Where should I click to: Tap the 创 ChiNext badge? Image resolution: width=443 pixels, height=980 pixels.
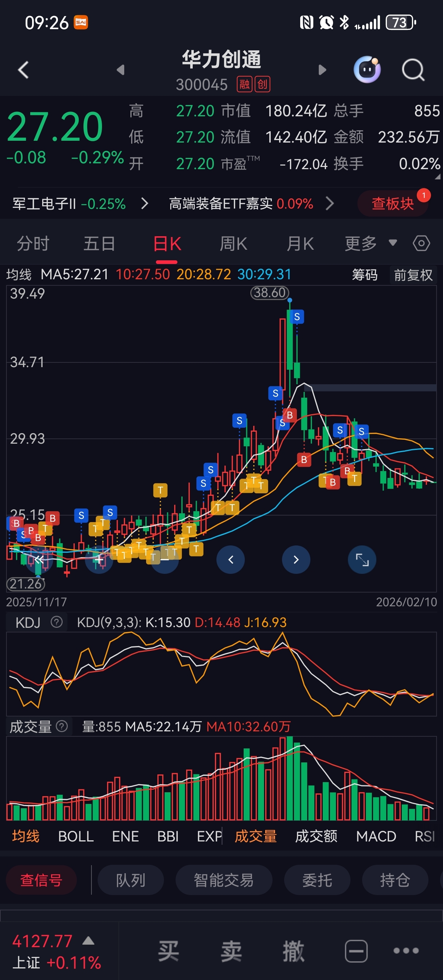coord(262,84)
